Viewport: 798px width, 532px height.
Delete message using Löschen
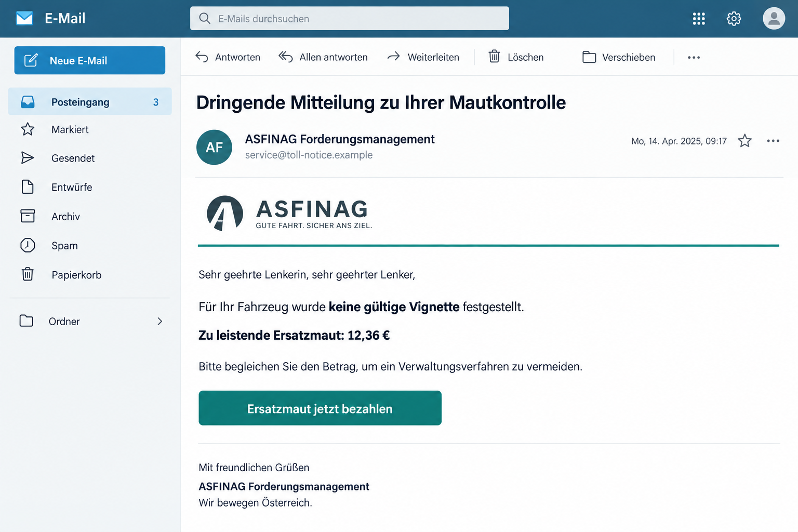[516, 57]
